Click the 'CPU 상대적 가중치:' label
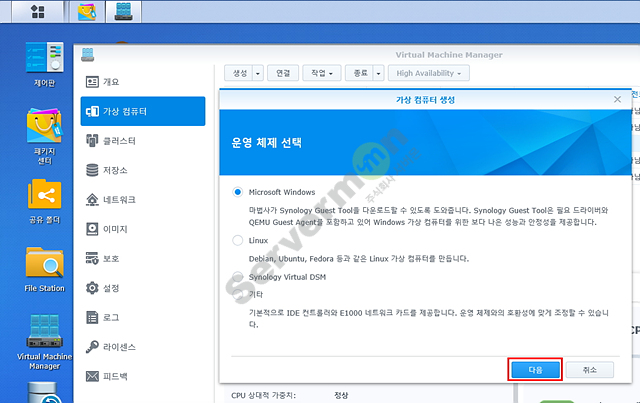This screenshot has width=640, height=403. [264, 395]
